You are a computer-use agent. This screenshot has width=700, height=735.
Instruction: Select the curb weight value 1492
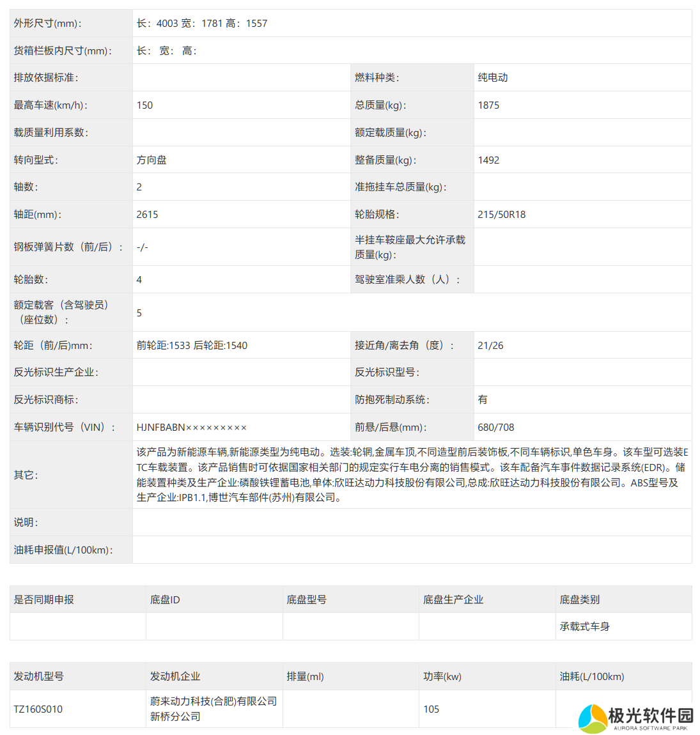(x=488, y=160)
